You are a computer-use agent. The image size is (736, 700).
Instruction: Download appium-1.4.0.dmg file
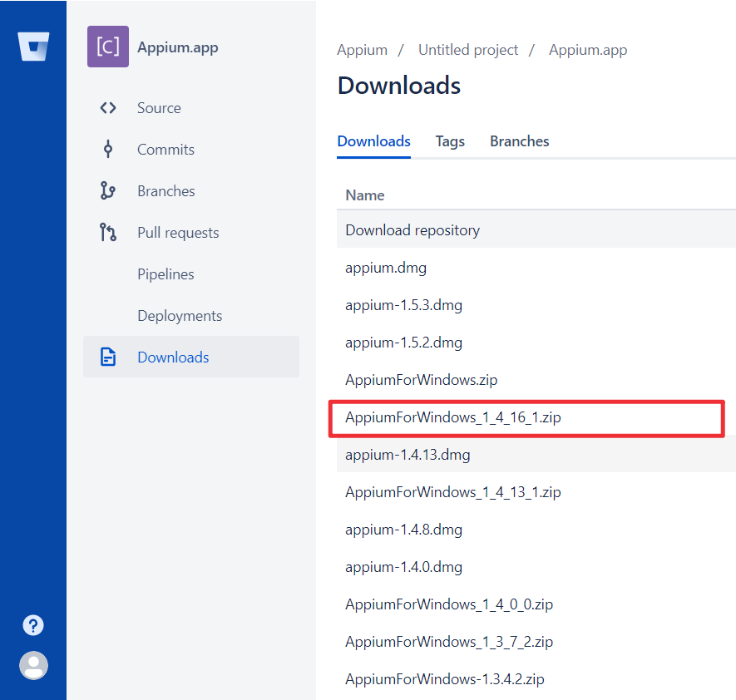[x=403, y=567]
